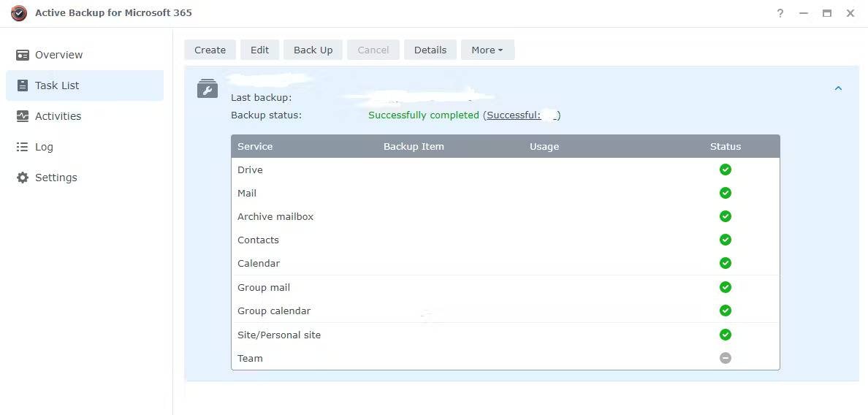This screenshot has height=415, width=868.
Task: Open the More dropdown menu
Action: click(487, 50)
